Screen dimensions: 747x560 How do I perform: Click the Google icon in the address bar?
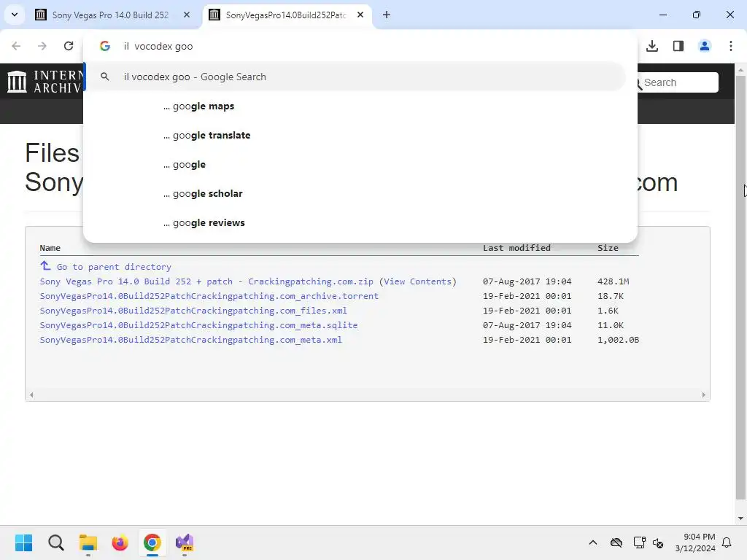105,46
